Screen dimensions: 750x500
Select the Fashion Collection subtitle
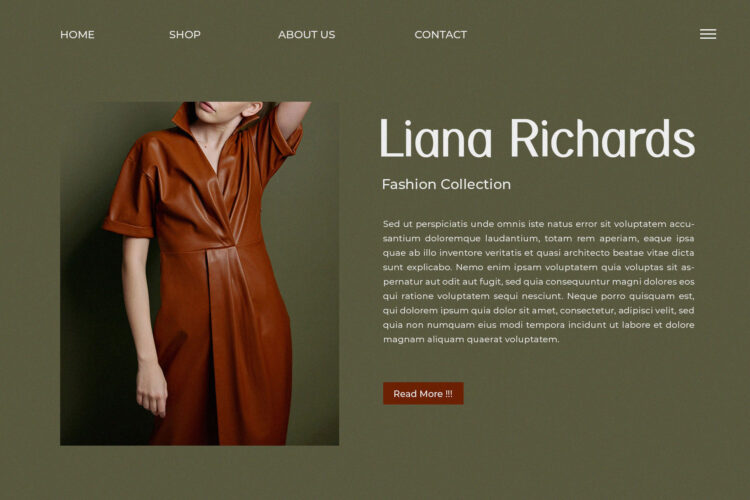coord(446,184)
